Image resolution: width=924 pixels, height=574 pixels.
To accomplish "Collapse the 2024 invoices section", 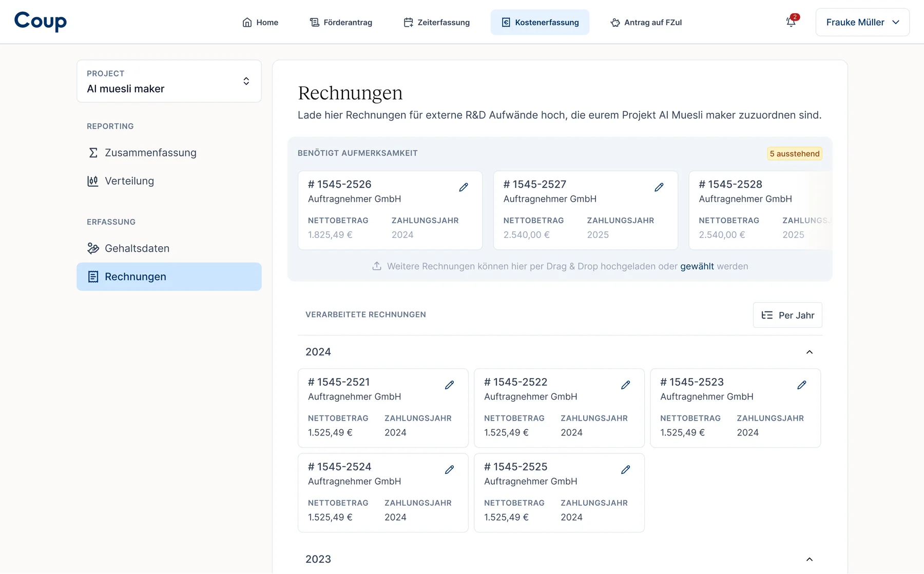I will 810,352.
